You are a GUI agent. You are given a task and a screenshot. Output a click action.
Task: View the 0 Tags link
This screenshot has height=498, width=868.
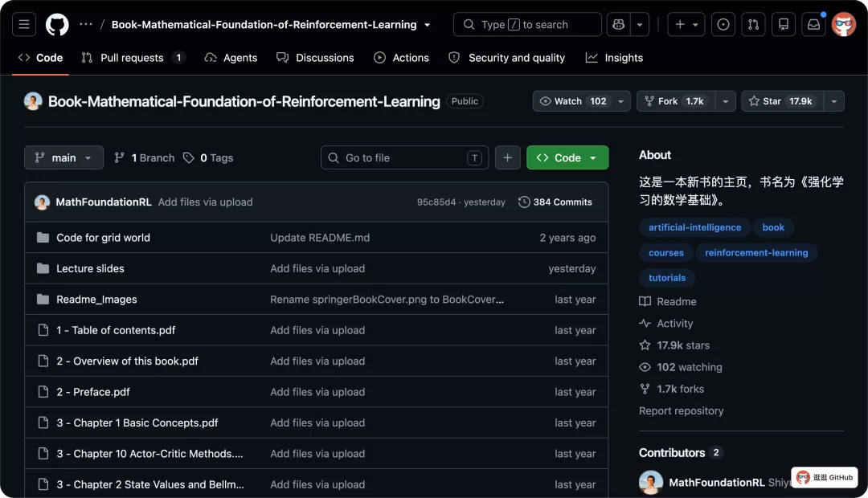(208, 157)
